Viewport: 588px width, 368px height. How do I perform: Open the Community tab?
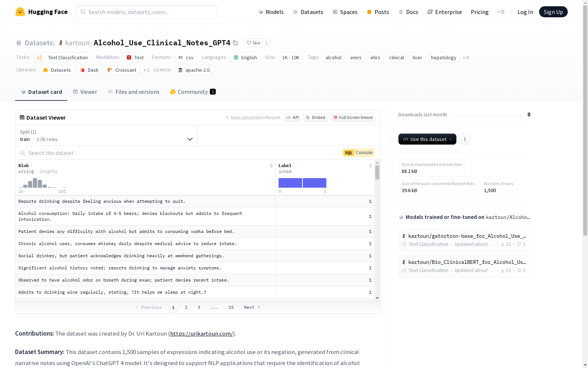click(193, 92)
